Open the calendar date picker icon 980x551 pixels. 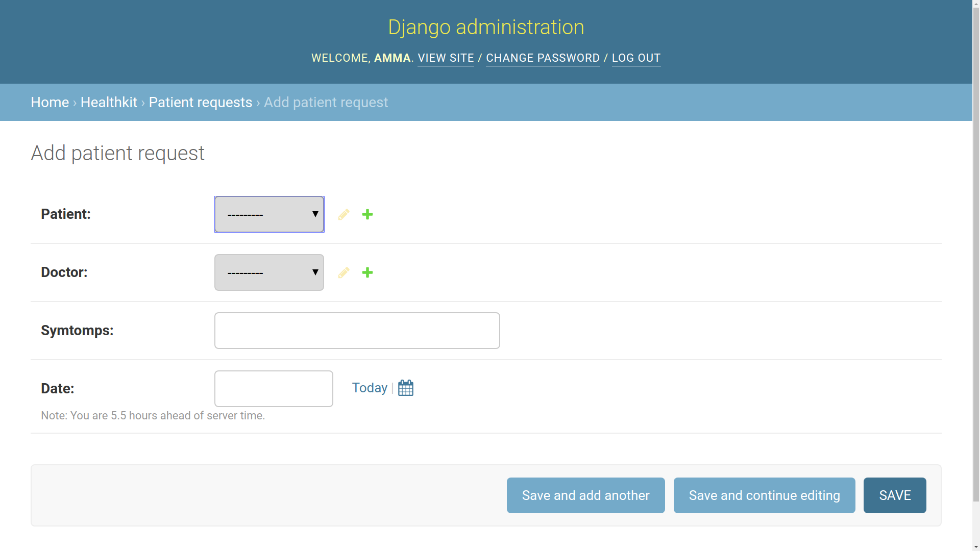(406, 388)
